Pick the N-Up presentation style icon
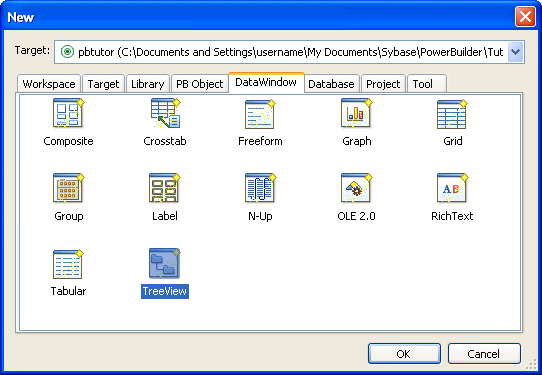This screenshot has height=375, width=542. click(260, 188)
